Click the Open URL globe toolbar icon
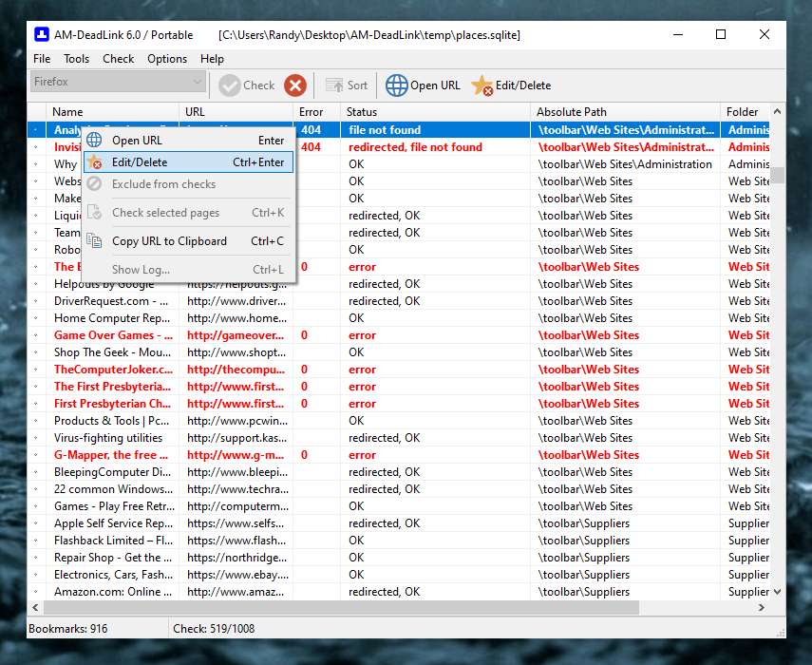Image resolution: width=812 pixels, height=665 pixels. pos(397,85)
